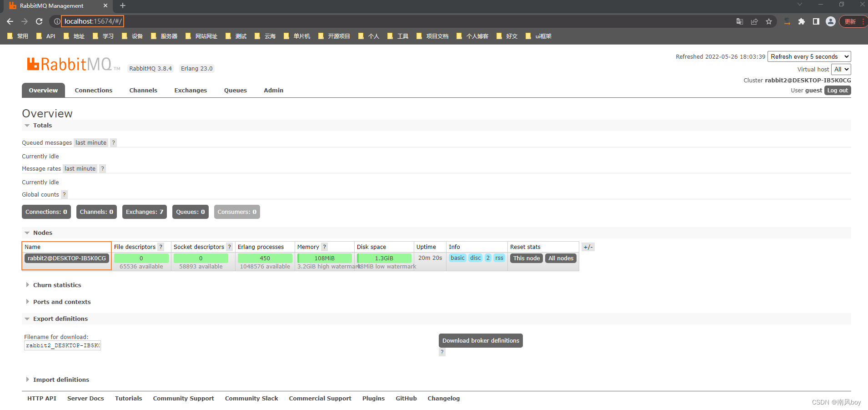Switch to the Channels tab

click(x=143, y=90)
